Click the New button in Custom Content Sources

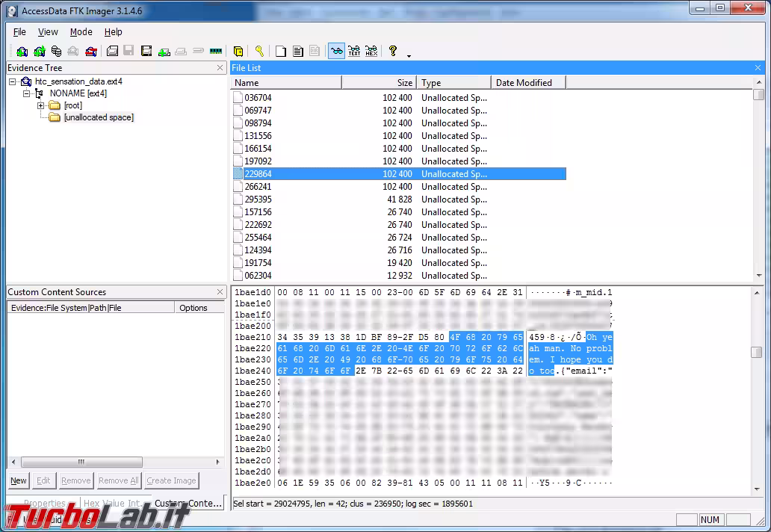pyautogui.click(x=18, y=480)
